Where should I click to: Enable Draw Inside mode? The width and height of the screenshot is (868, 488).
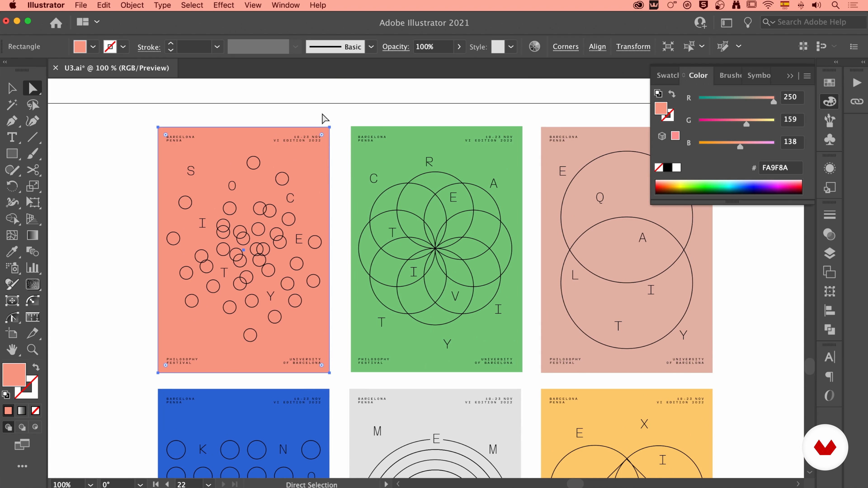pyautogui.click(x=35, y=427)
